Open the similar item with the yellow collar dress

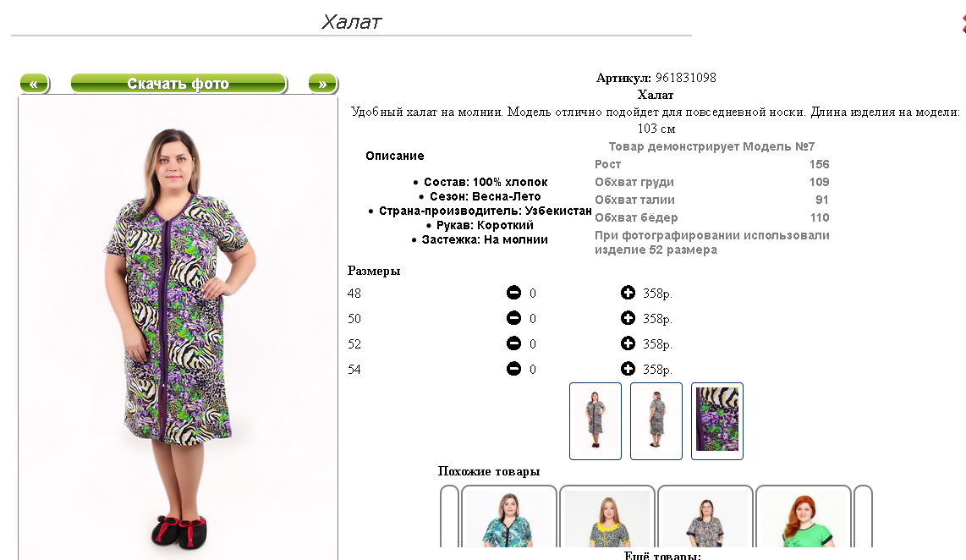pyautogui.click(x=606, y=518)
